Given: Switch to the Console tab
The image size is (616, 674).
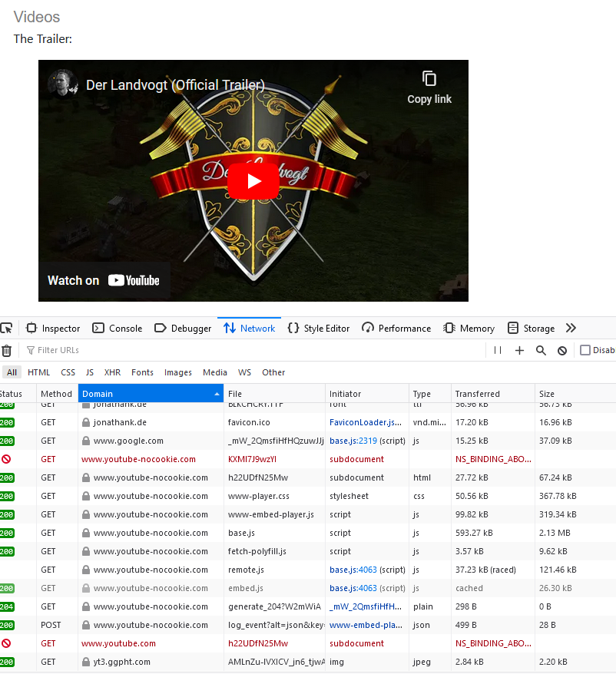Looking at the screenshot, I should click(118, 328).
